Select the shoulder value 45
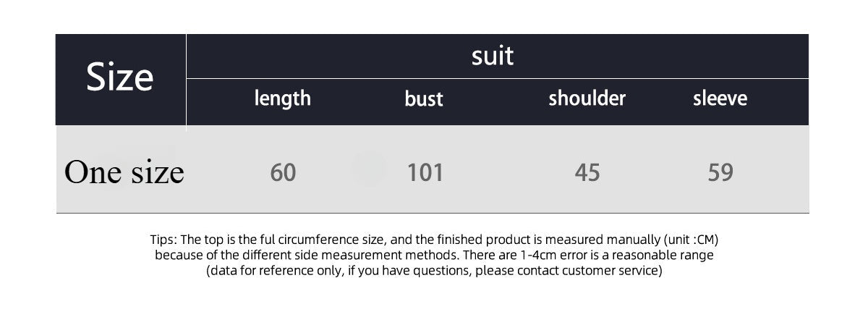 coord(587,173)
